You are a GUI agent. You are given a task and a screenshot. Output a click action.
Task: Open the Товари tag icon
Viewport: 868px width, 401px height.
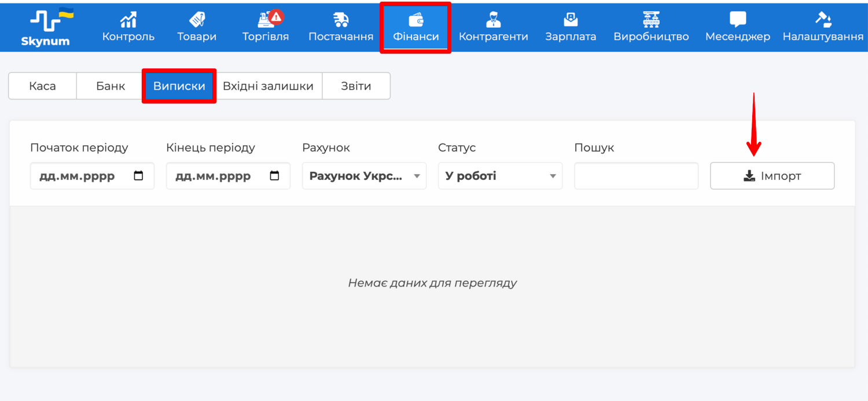tap(197, 20)
